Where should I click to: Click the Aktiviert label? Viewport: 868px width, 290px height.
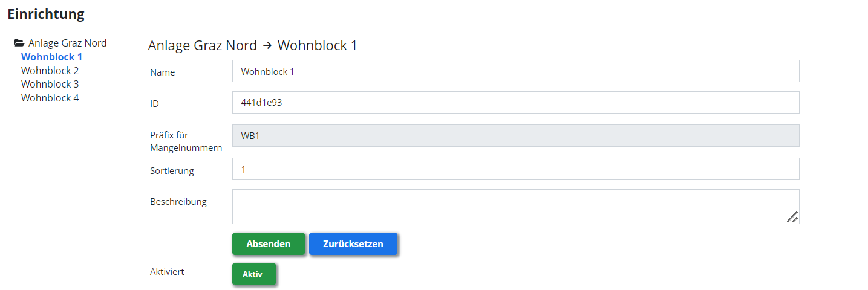(167, 272)
